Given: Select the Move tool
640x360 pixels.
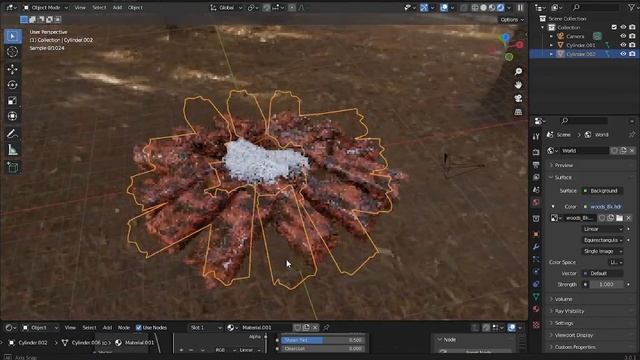Looking at the screenshot, I should 12,69.
